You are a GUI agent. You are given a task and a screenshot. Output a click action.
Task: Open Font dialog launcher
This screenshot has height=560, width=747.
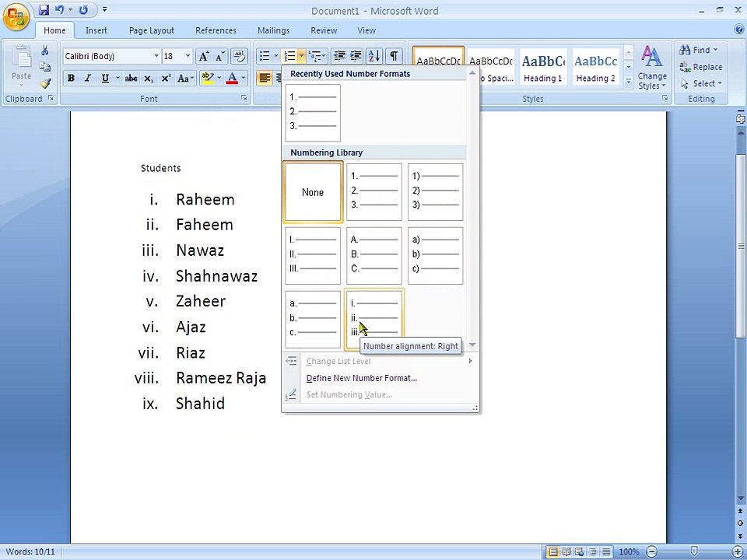(244, 98)
